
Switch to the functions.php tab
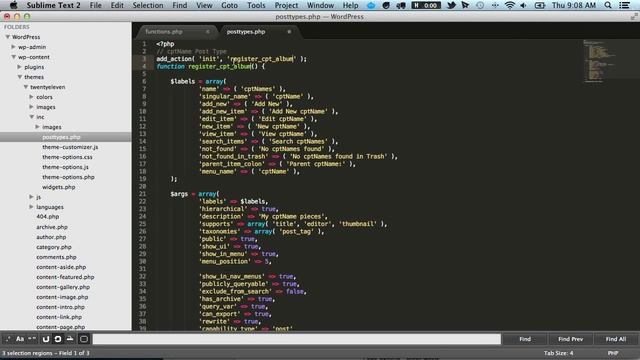coord(164,32)
